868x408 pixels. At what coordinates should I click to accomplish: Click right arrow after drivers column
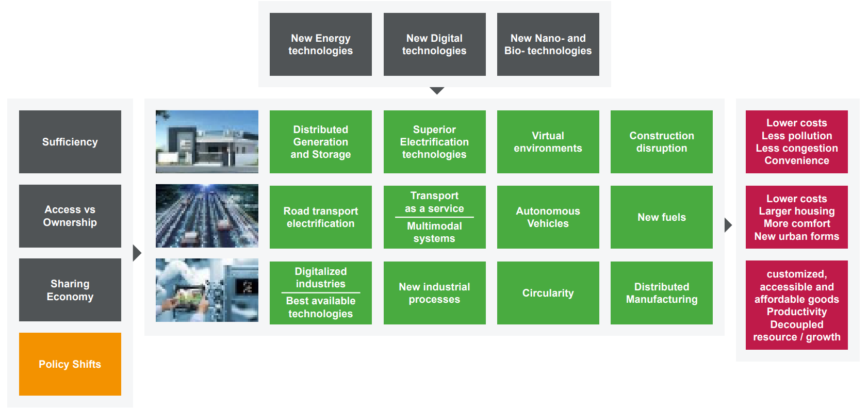[137, 253]
